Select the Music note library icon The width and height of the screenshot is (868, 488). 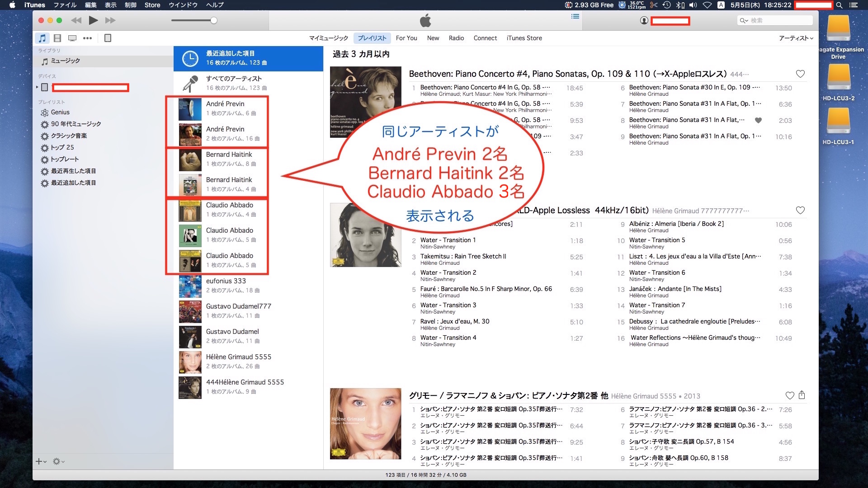(x=42, y=38)
